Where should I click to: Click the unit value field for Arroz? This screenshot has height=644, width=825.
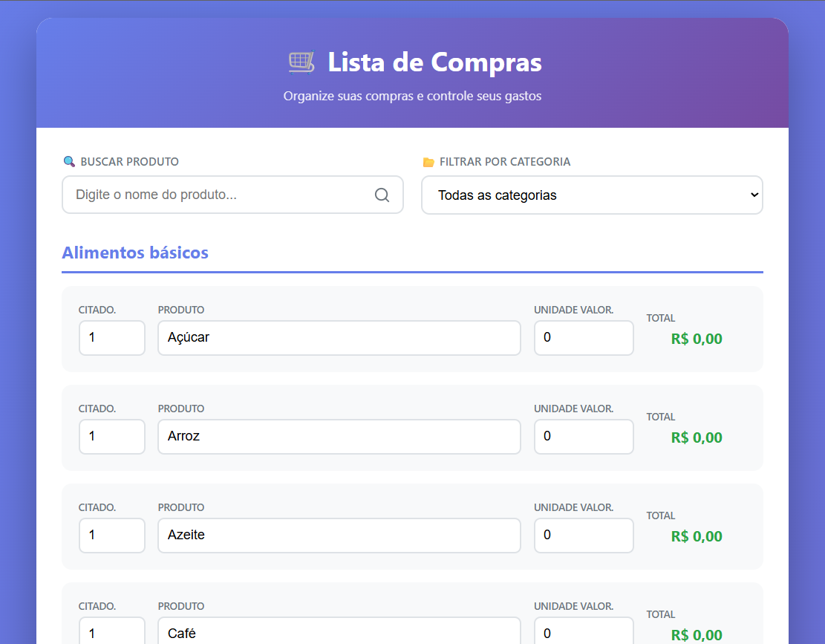pyautogui.click(x=584, y=437)
